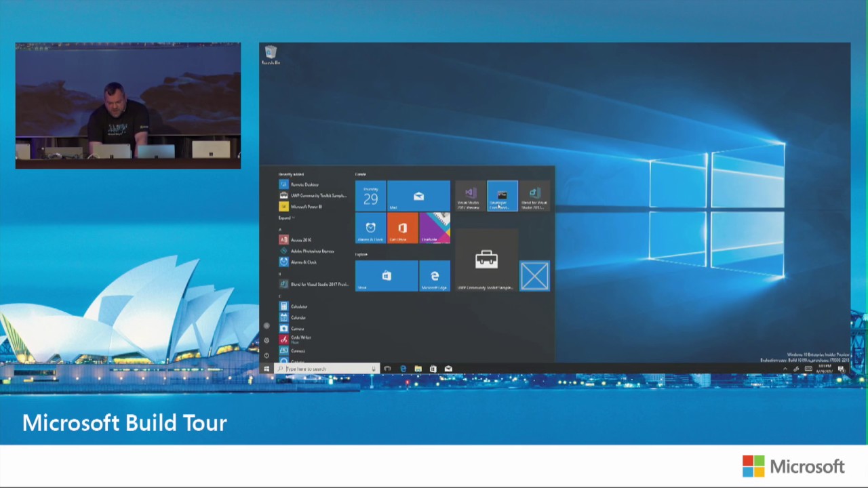Click the 'Type here to search' box

pyautogui.click(x=325, y=369)
